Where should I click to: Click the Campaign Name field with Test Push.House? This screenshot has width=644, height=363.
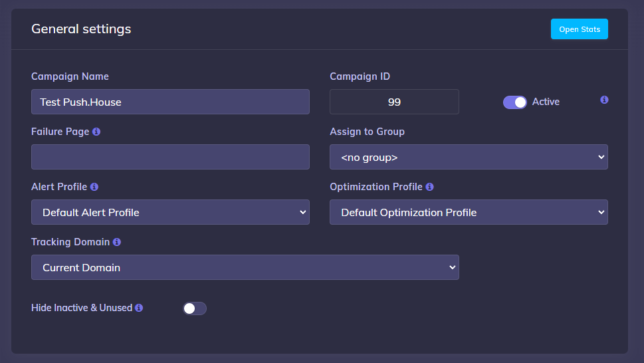(x=170, y=102)
